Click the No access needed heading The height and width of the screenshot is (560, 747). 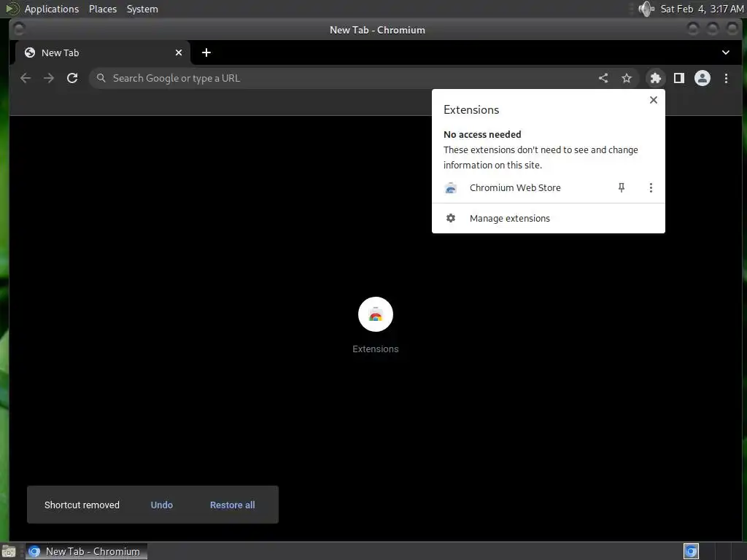482,134
